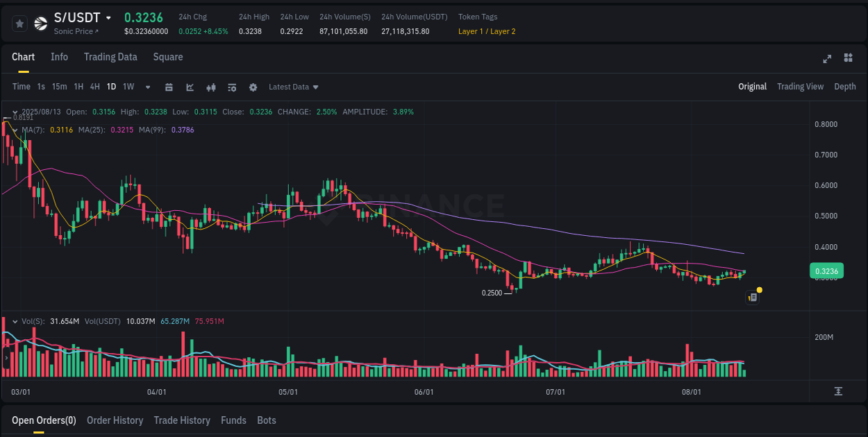Open the Latest Data dropdown
868x437 pixels.
pyautogui.click(x=293, y=87)
